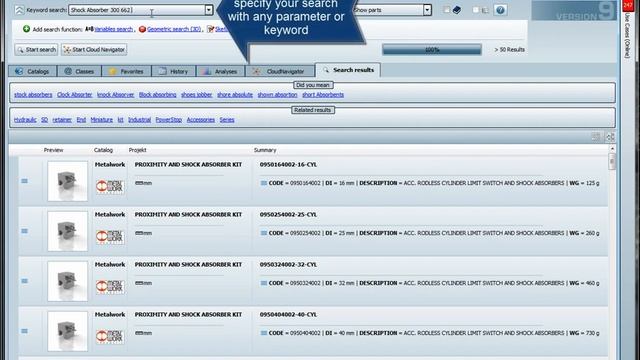Select the Search results tab
Image resolution: width=640 pixels, height=360 pixels.
click(x=348, y=70)
